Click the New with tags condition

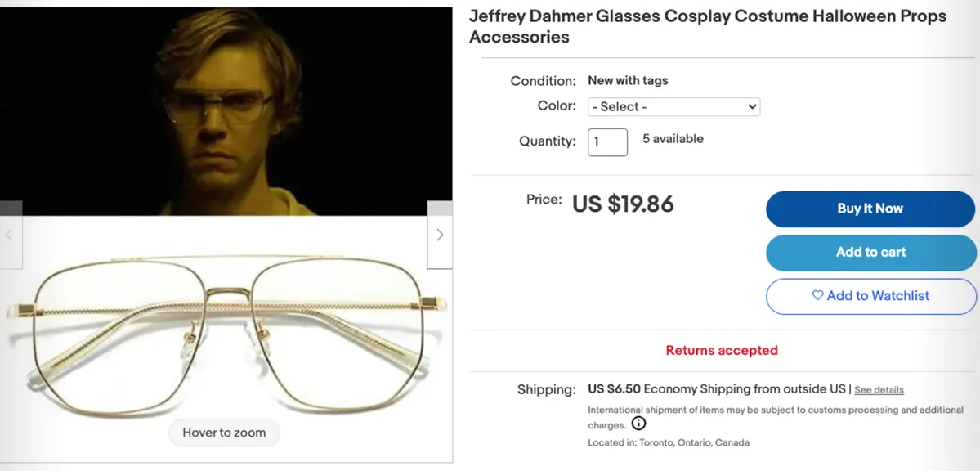coord(628,80)
